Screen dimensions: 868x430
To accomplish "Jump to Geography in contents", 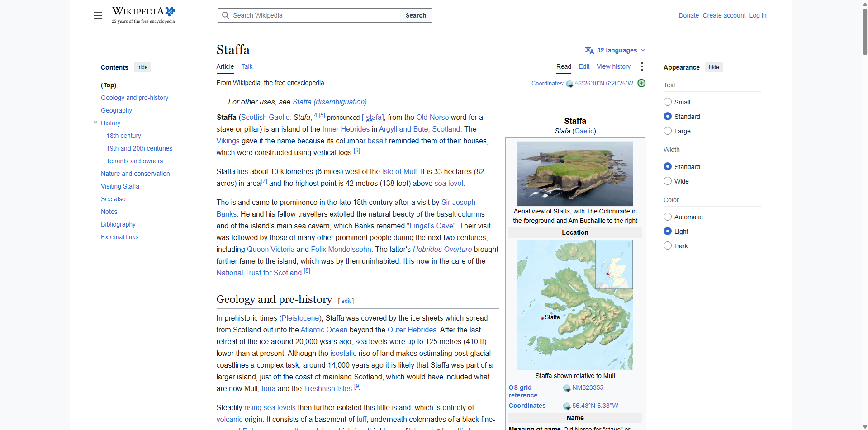I will [117, 110].
